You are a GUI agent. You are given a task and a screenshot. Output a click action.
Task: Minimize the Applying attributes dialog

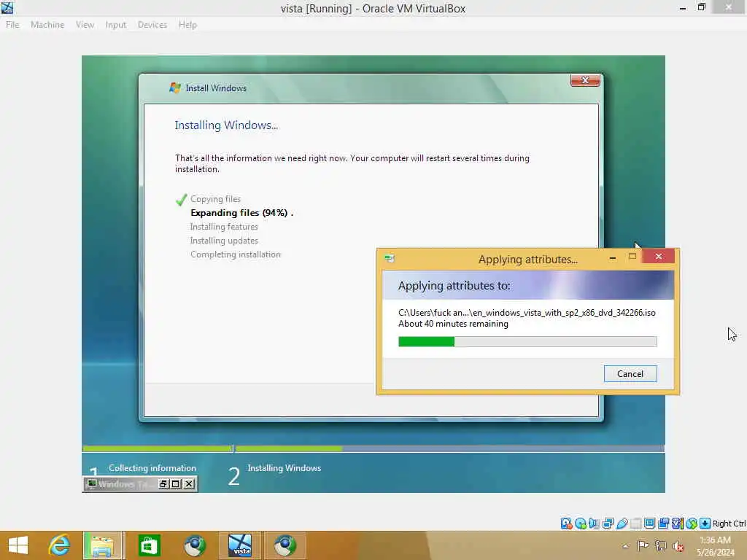(613, 257)
